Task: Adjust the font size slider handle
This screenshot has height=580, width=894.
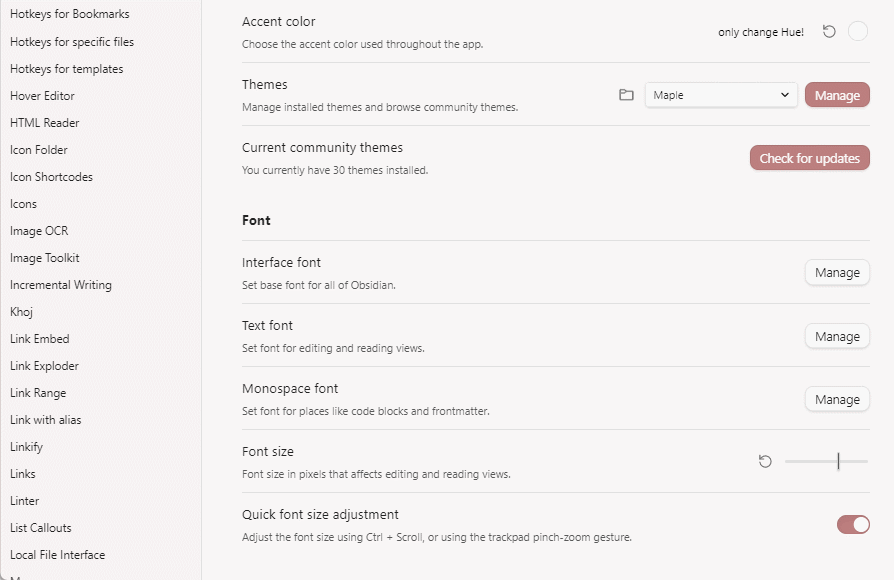Action: [840, 461]
